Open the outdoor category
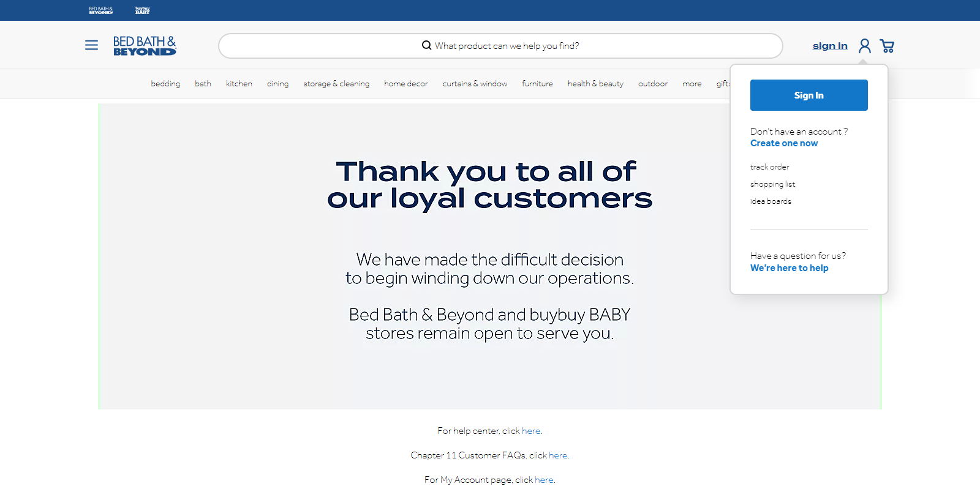Viewport: 980px width, 489px height. click(x=653, y=84)
